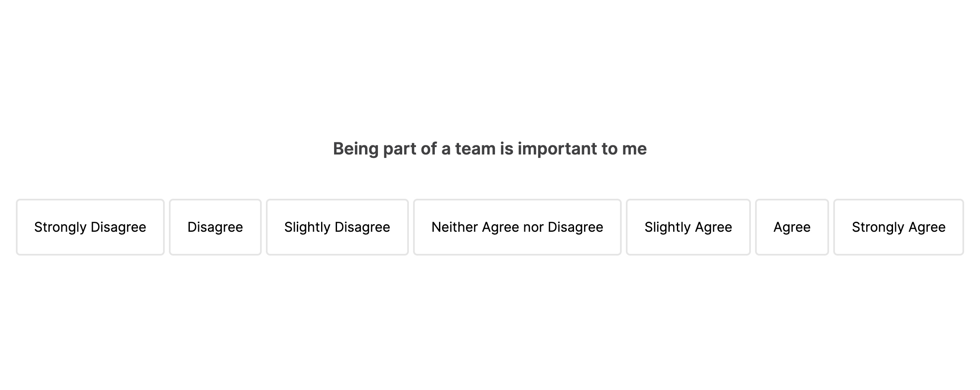Tap the "Slightly Disagree" answer box
Viewport: 980px width, 390px height.
pyautogui.click(x=337, y=227)
